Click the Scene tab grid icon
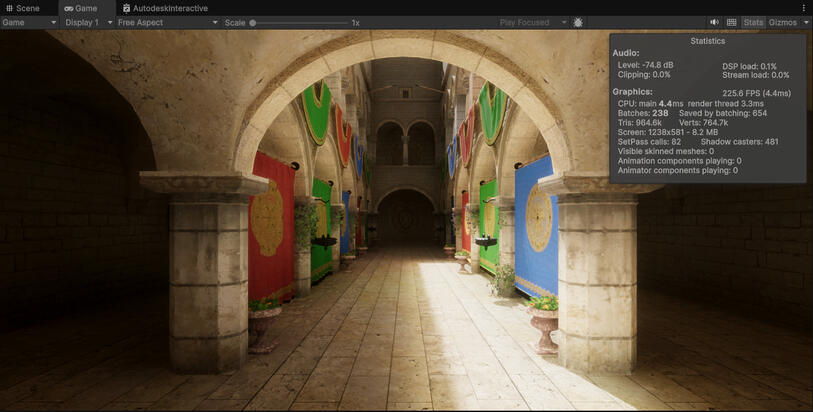 pyautogui.click(x=10, y=8)
